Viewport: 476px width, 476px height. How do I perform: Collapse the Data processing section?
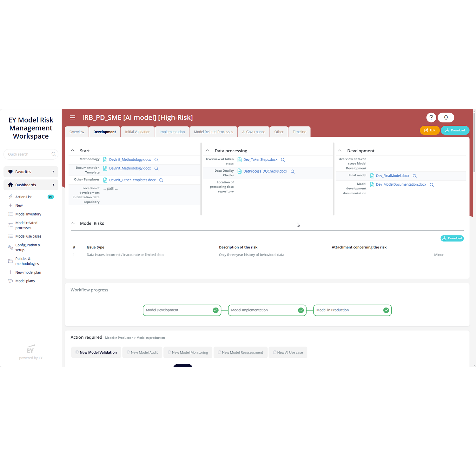click(x=207, y=151)
